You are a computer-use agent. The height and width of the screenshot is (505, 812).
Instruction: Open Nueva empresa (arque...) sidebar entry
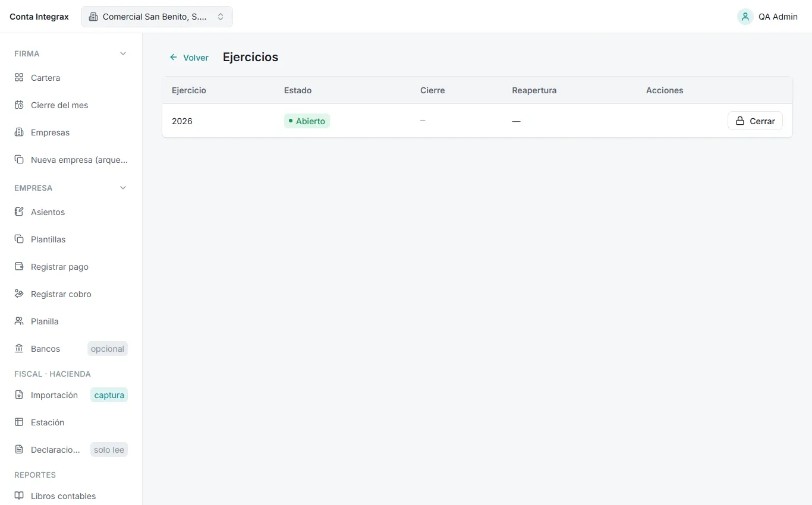(71, 160)
